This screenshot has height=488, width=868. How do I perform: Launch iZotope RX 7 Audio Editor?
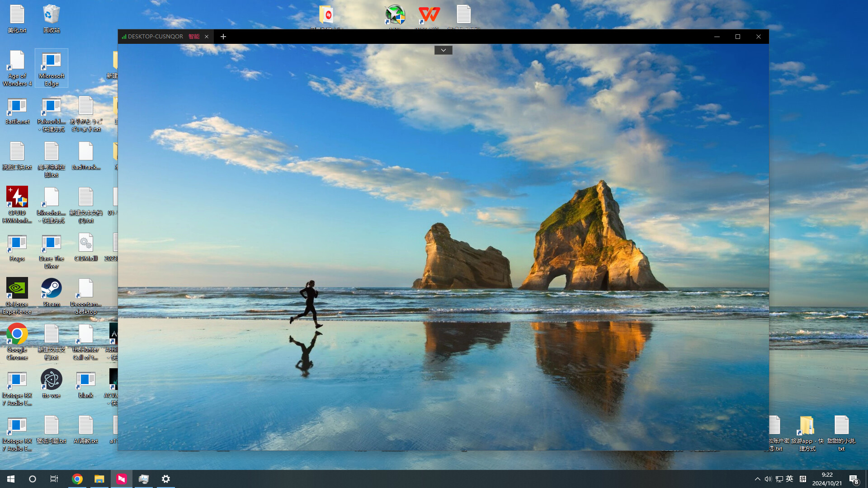coord(17,382)
